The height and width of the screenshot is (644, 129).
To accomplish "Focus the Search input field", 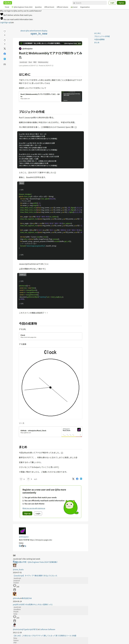I will point(89,3).
